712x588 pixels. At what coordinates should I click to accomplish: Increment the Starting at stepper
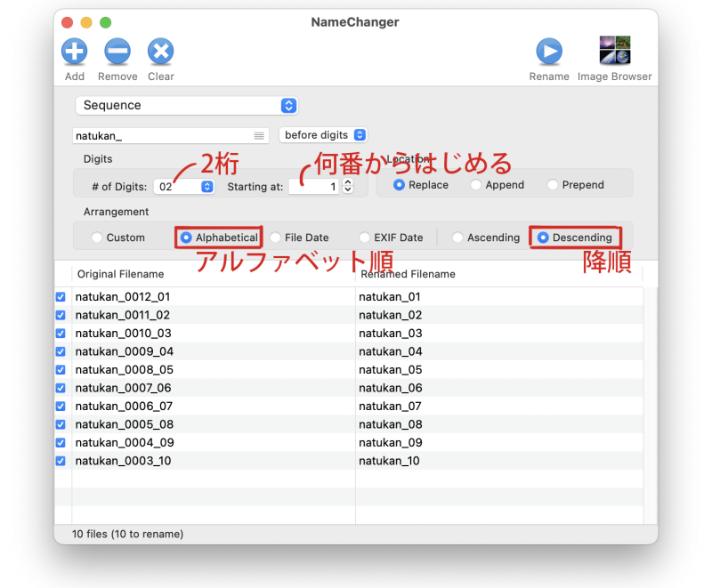(x=348, y=183)
